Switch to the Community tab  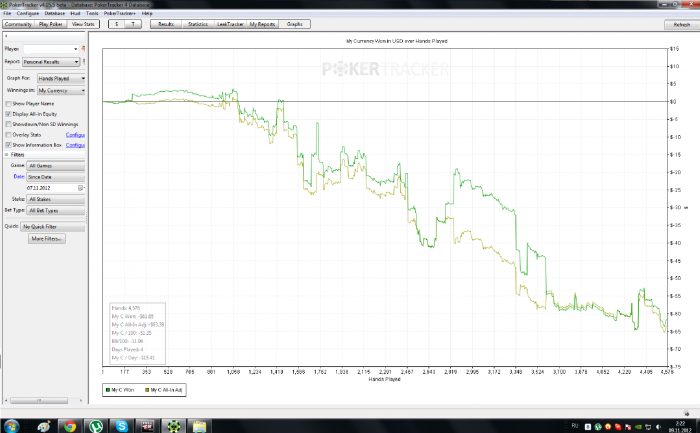tap(18, 24)
